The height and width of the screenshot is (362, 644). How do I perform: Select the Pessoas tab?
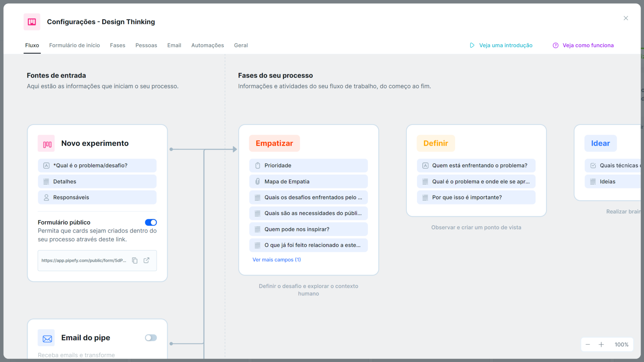(146, 45)
